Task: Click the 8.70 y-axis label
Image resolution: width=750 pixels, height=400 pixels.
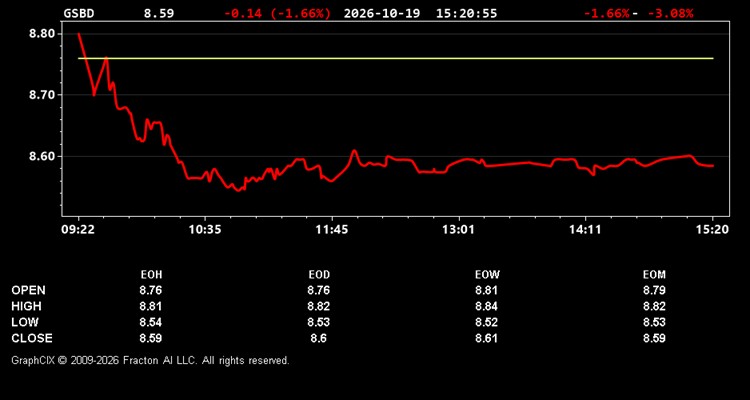Action: pos(42,95)
